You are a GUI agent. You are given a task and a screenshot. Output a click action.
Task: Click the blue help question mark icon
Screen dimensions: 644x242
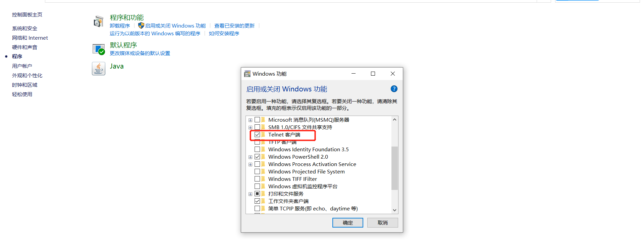point(394,89)
